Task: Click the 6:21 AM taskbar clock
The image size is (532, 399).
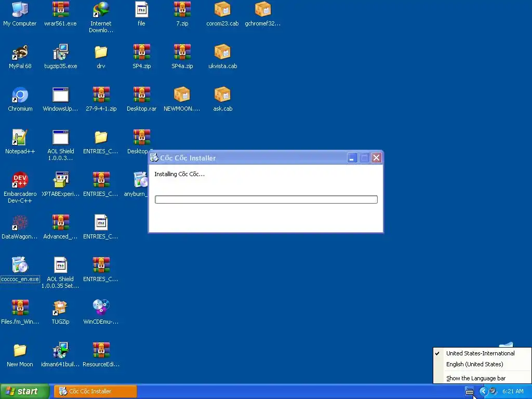Action: tap(513, 392)
